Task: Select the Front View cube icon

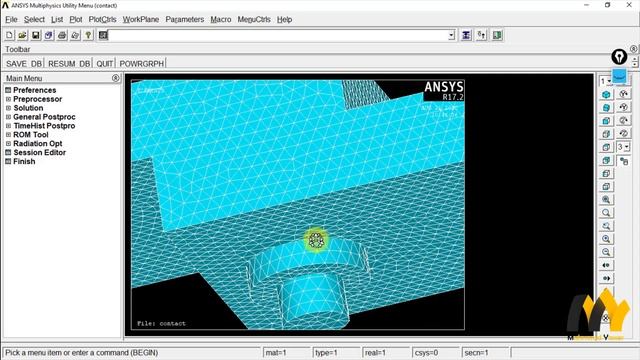Action: [606, 121]
